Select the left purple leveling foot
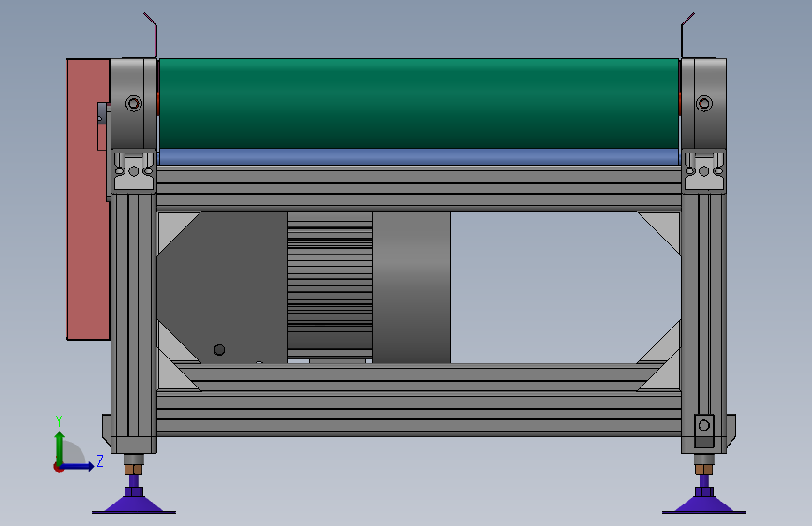 tap(134, 499)
